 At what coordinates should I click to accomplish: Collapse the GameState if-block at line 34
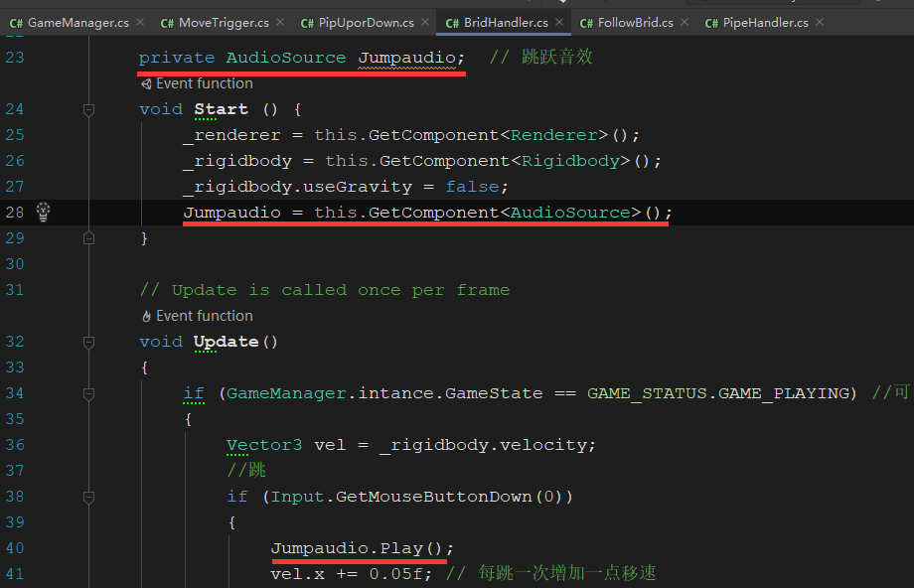(88, 394)
